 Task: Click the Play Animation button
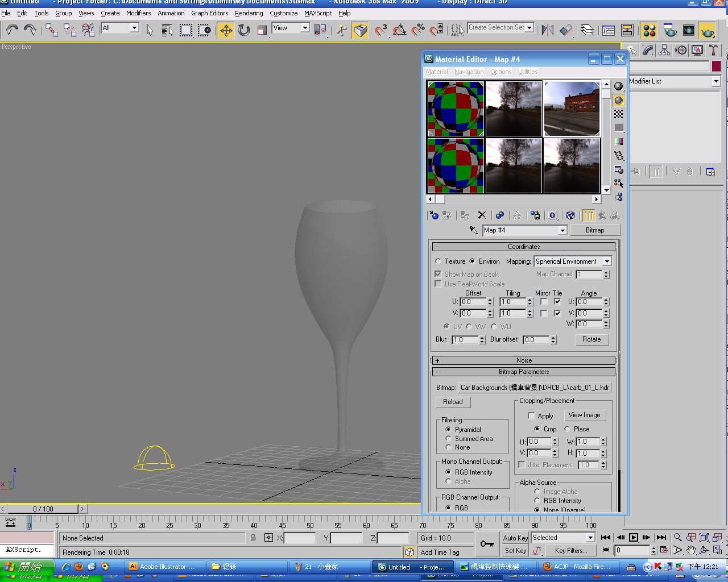click(x=633, y=537)
